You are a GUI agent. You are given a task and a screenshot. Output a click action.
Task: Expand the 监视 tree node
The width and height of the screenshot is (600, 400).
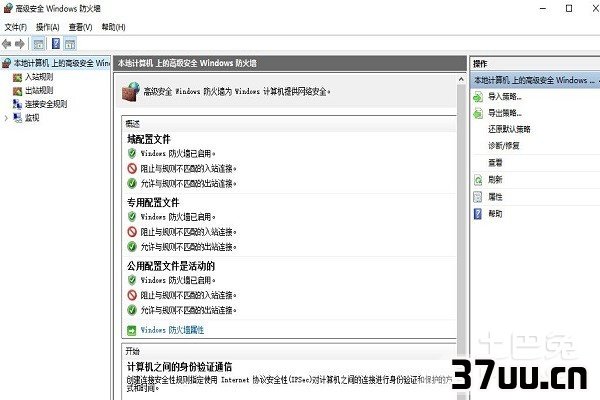coord(6,118)
